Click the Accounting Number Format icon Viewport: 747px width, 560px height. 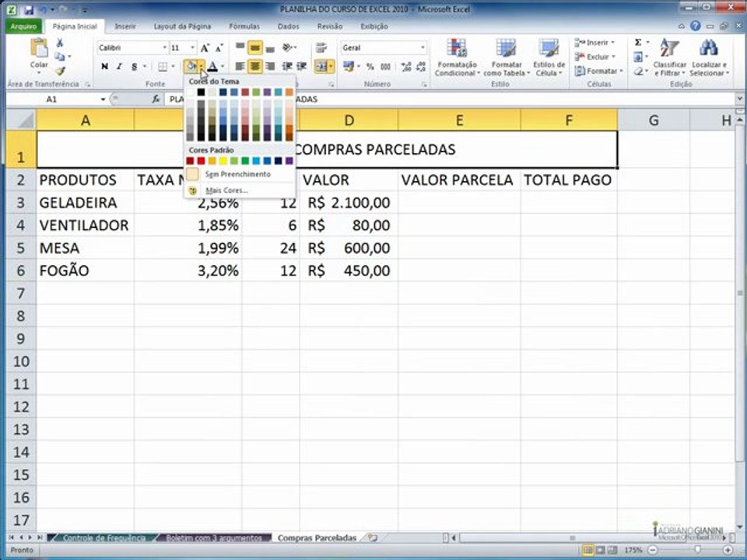(349, 66)
